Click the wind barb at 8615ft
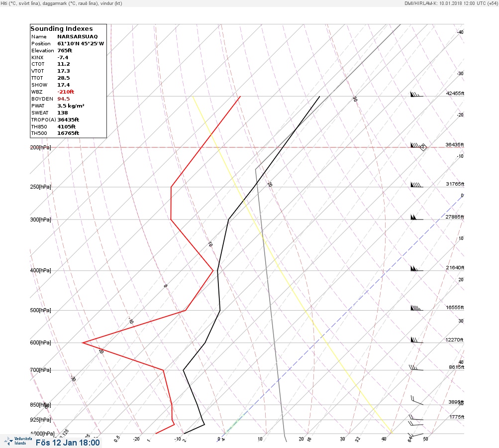The height and width of the screenshot is (448, 499). coord(416,368)
